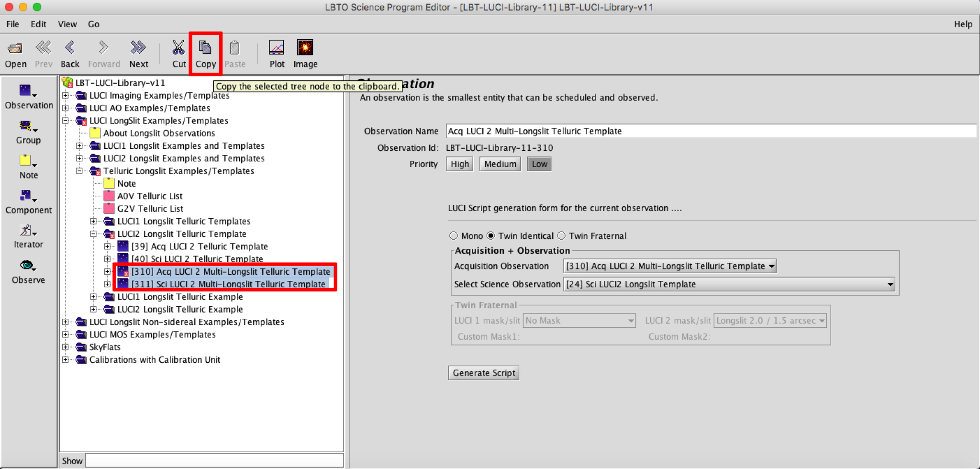
Task: Select the Mono radio button
Action: coord(454,235)
